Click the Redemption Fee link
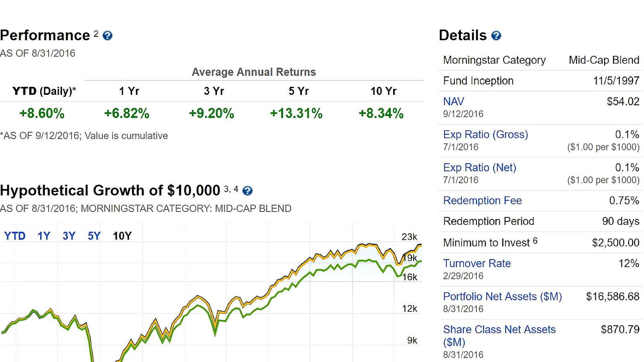644x362 pixels. [482, 200]
